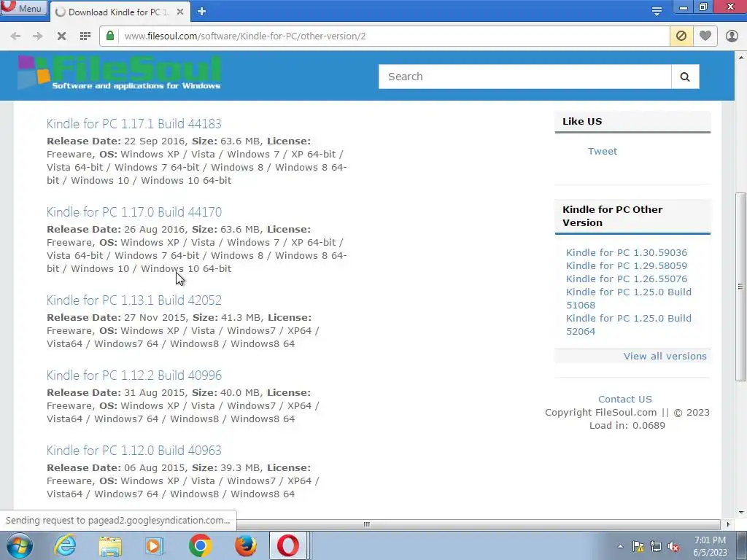Click Copyright FileSoul.com 2023 text
747x560 pixels.
pyautogui.click(x=627, y=413)
